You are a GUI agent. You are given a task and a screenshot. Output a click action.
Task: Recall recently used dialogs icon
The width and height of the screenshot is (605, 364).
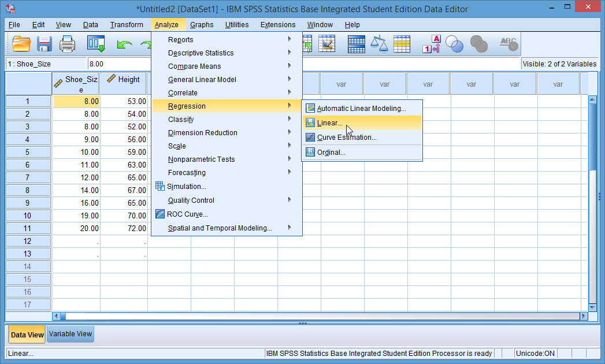[96, 44]
